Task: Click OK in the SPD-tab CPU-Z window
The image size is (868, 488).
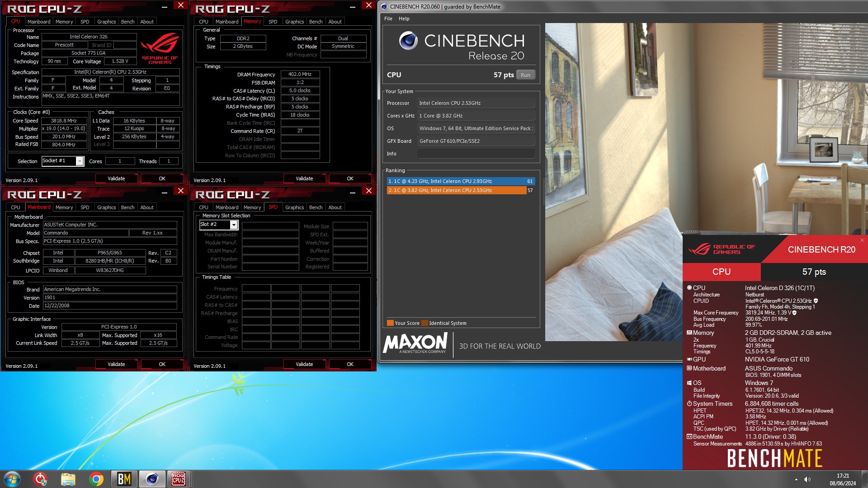Action: 350,364
